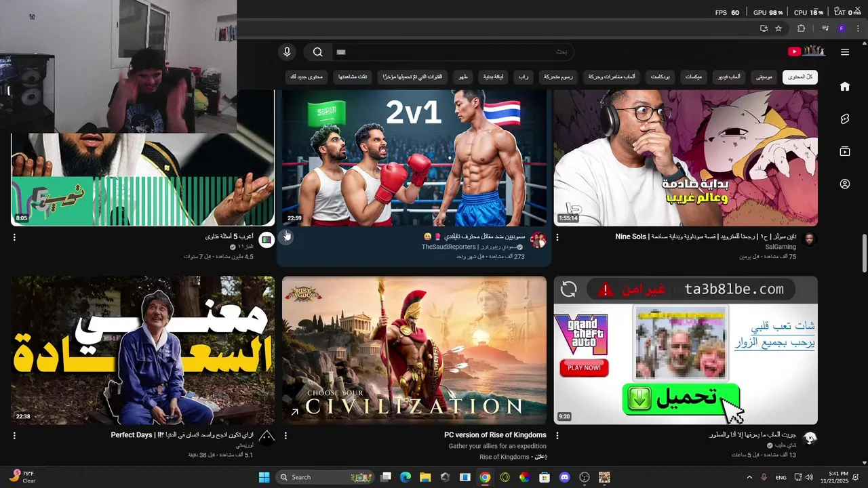Click the channel avatar beside 9:20 video
This screenshot has height=488, width=868.
pyautogui.click(x=809, y=437)
